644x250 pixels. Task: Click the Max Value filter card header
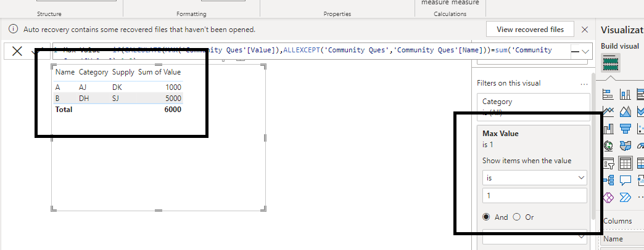500,134
